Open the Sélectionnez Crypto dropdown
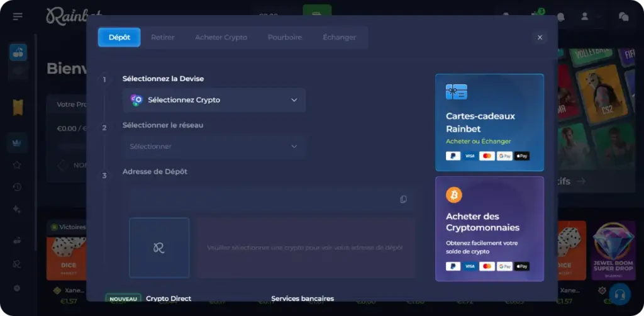644x316 pixels. point(214,100)
